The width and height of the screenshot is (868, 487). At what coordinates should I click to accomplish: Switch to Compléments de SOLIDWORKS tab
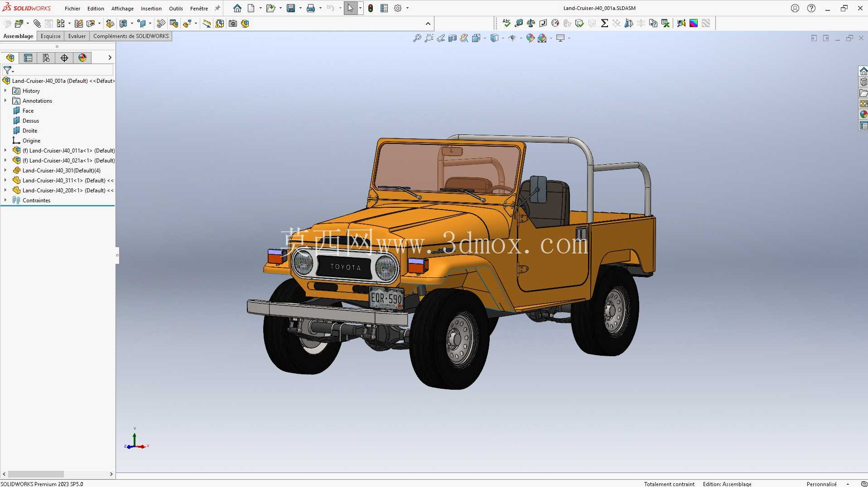pos(131,36)
